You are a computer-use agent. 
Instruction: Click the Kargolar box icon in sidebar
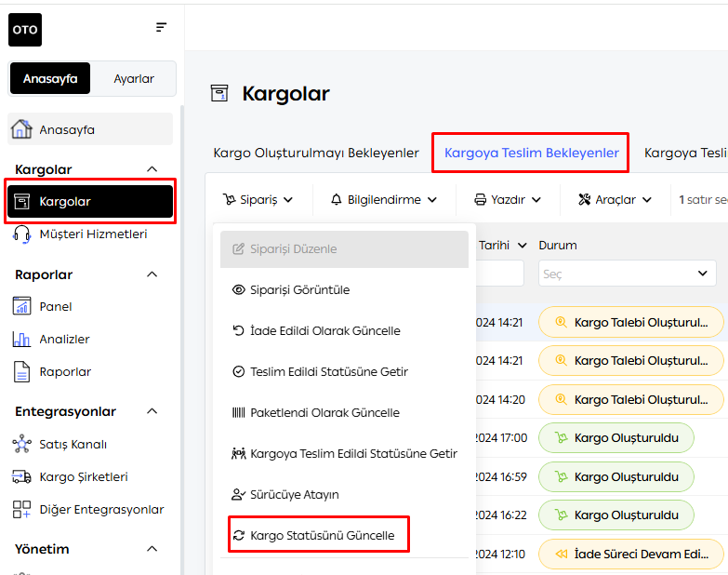tap(21, 202)
